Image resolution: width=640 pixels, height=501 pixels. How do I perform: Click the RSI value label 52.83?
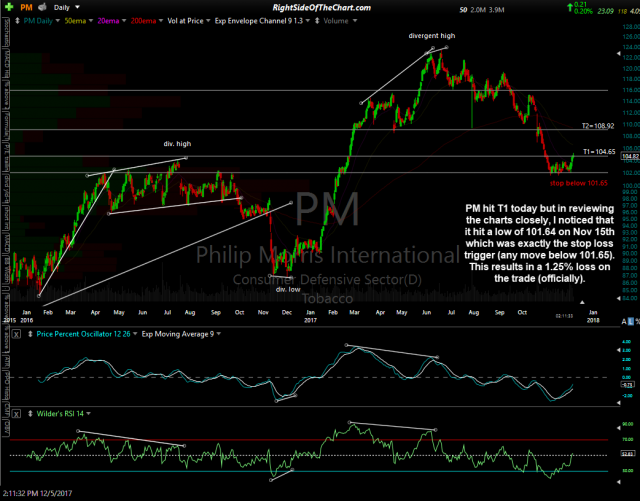(x=627, y=454)
